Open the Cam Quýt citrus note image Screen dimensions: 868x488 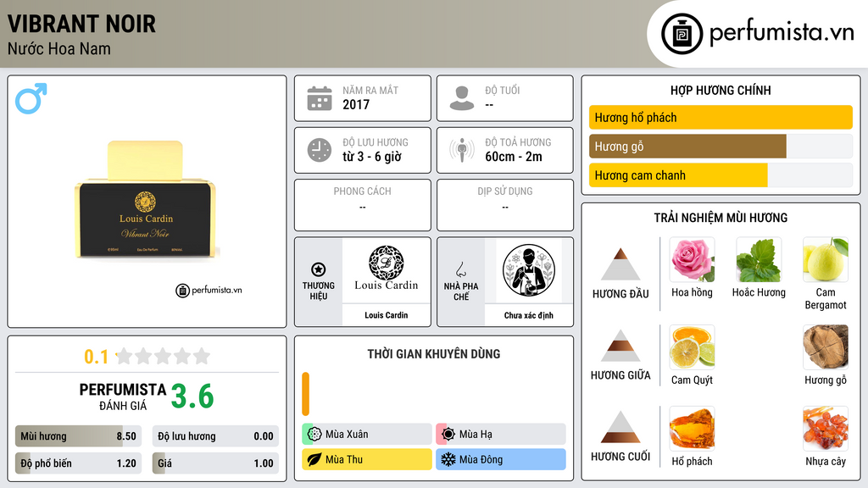[x=692, y=347]
